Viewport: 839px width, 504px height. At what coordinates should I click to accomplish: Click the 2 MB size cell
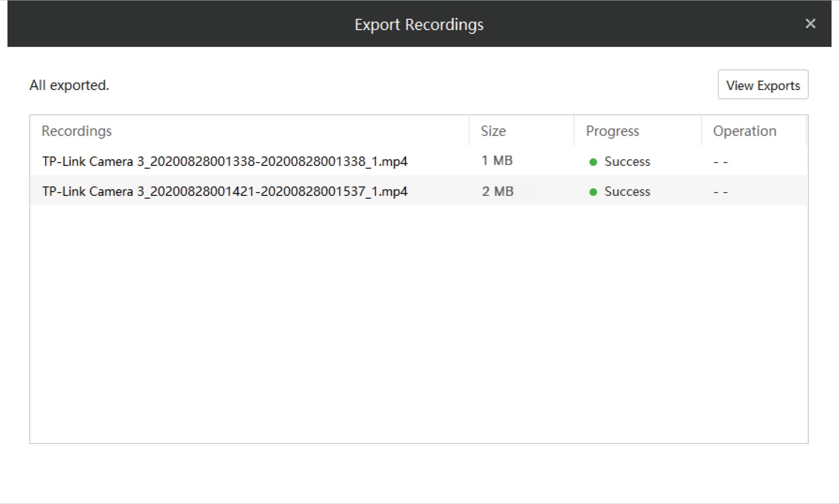click(x=498, y=191)
